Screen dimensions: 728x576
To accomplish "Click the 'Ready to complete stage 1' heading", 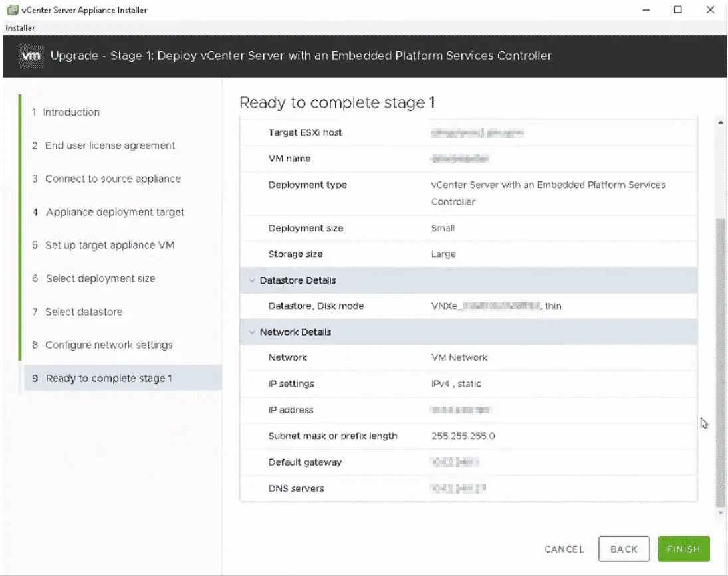I will pyautogui.click(x=337, y=102).
